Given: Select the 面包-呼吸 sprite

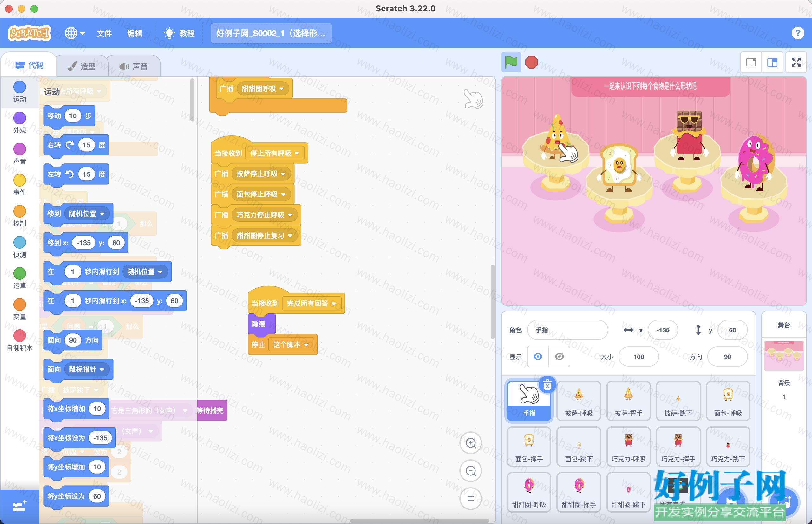Looking at the screenshot, I should click(x=728, y=401).
